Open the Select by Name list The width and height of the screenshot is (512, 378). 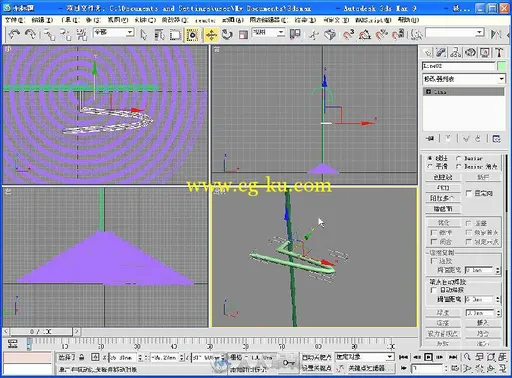(159, 34)
